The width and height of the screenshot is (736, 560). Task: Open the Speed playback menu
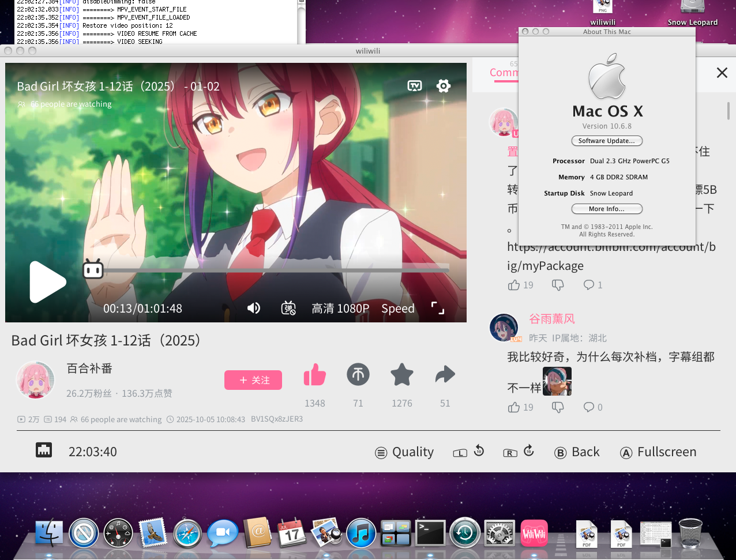pos(398,309)
